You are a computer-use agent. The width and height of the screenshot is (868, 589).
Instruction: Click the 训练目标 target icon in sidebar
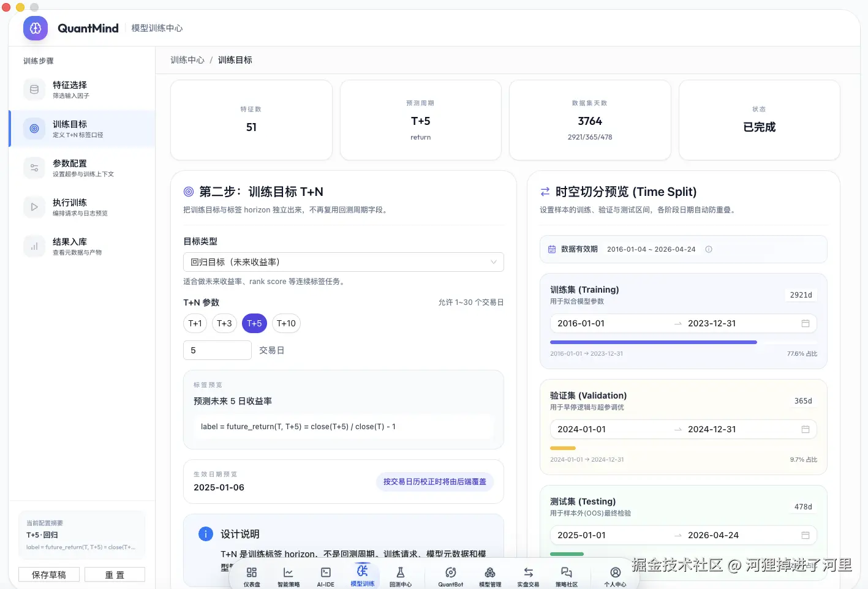pyautogui.click(x=34, y=129)
